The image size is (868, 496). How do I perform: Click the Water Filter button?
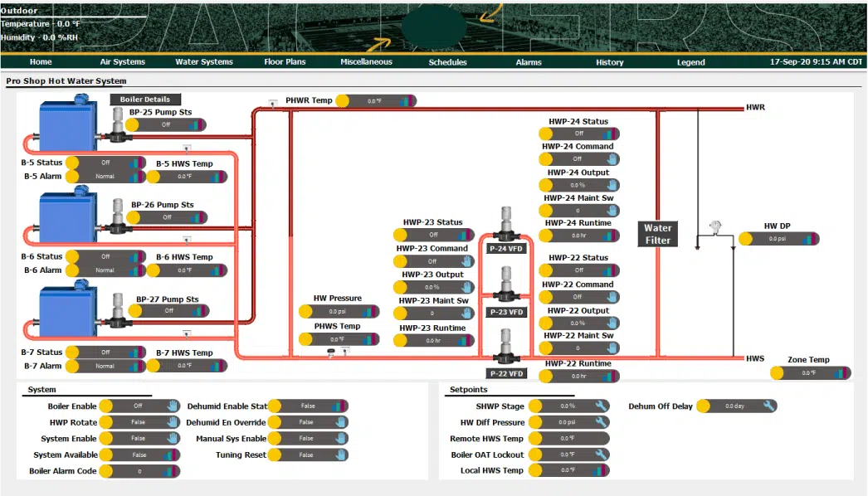click(658, 234)
